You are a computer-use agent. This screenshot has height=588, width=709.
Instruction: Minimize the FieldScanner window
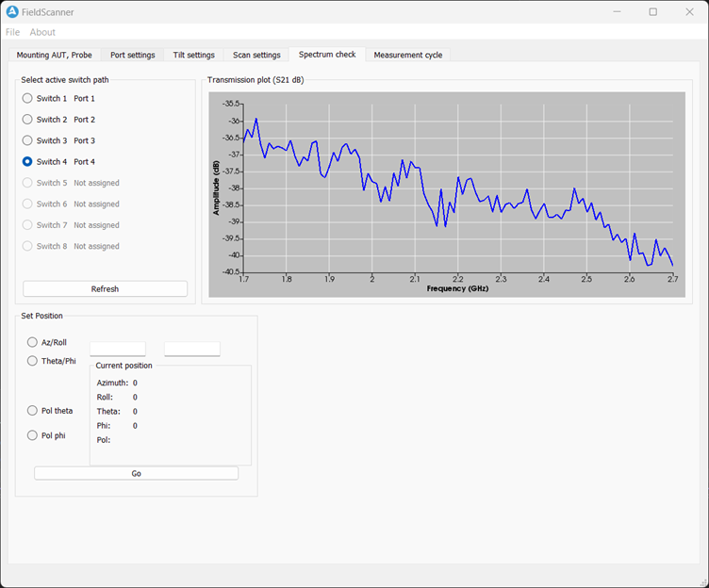pyautogui.click(x=617, y=11)
